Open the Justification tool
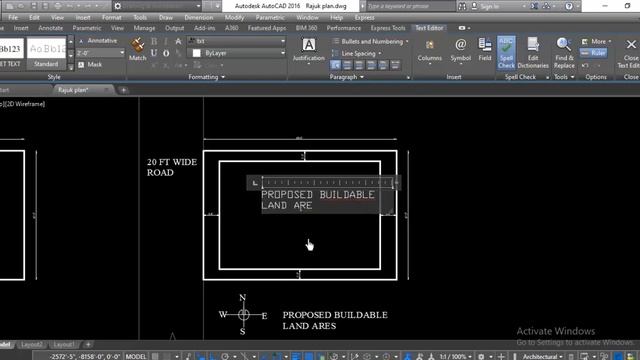 click(x=309, y=50)
